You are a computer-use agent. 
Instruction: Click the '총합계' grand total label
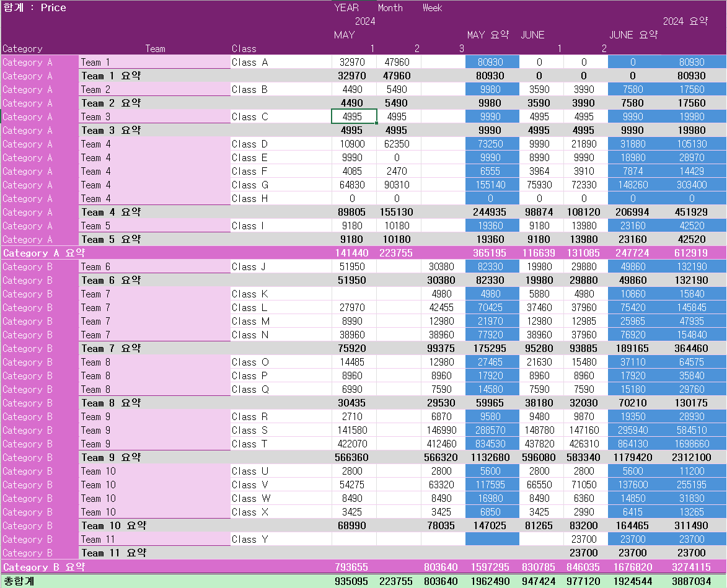[19, 581]
